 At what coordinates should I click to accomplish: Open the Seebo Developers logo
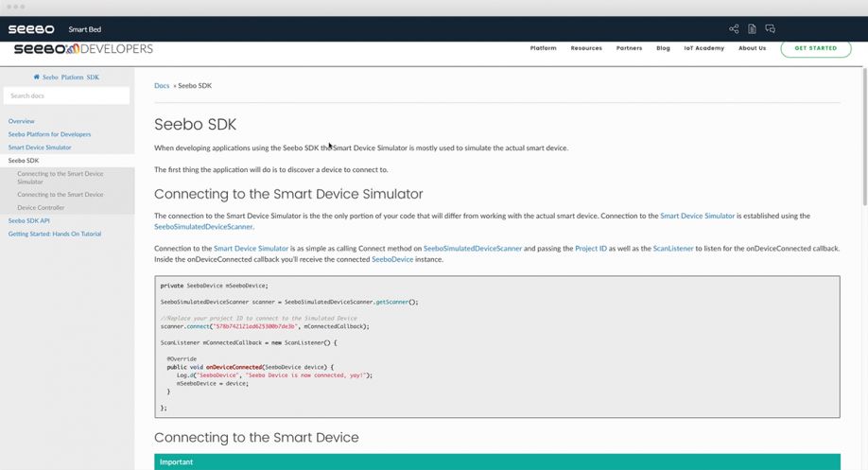point(83,49)
